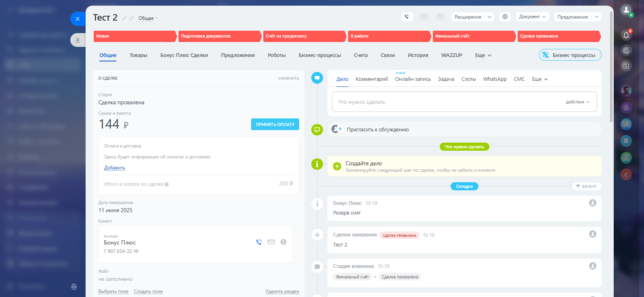
Task: Click the Что нужно сделать input field
Action: 464,102
